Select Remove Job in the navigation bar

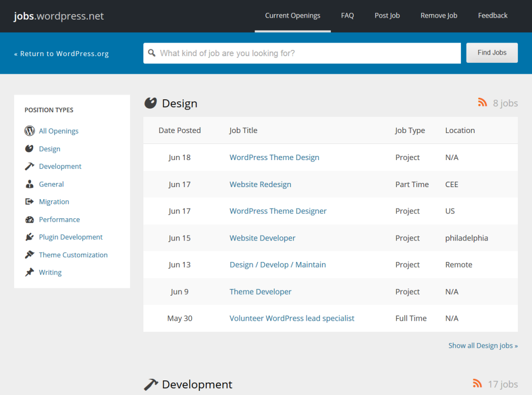click(x=438, y=16)
